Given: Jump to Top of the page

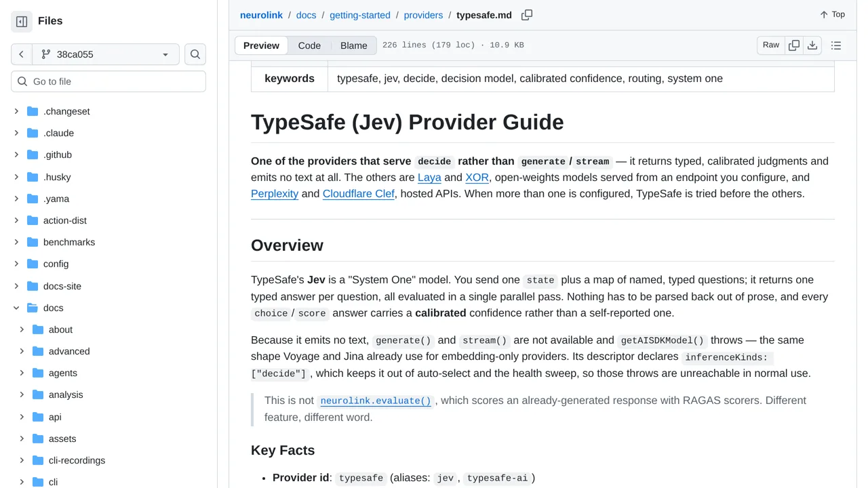Looking at the screenshot, I should pos(832,14).
